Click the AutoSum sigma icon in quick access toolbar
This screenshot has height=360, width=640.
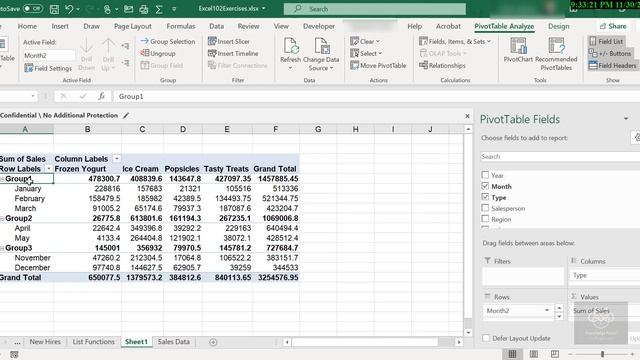click(x=159, y=9)
